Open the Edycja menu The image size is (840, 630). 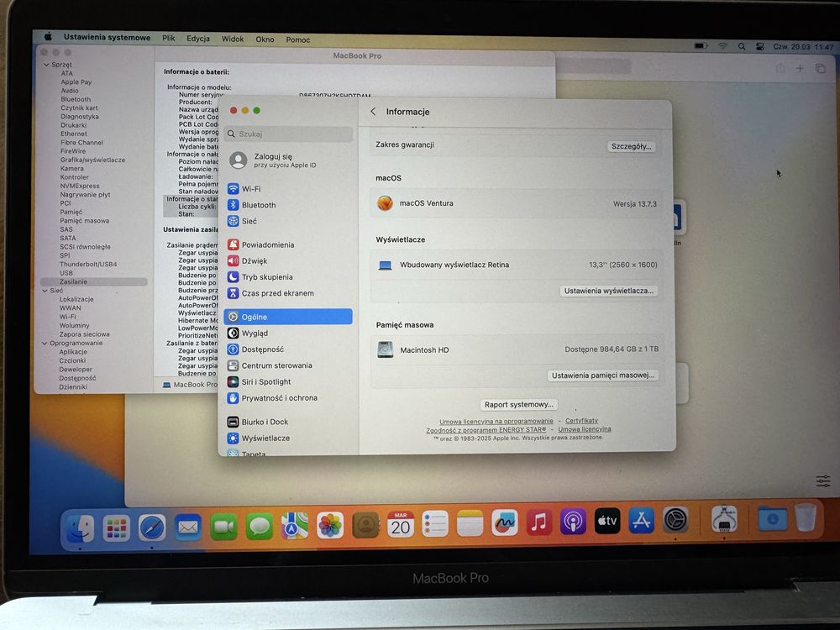198,39
